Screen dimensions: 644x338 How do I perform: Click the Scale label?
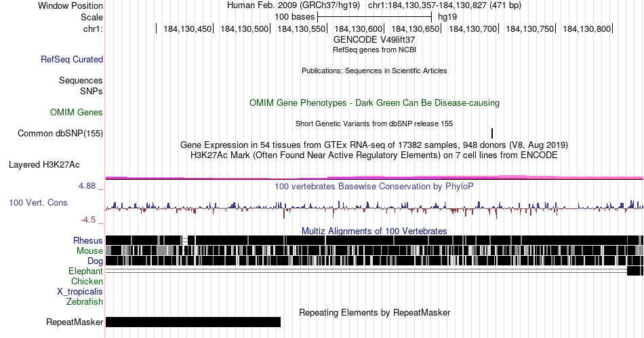[92, 17]
